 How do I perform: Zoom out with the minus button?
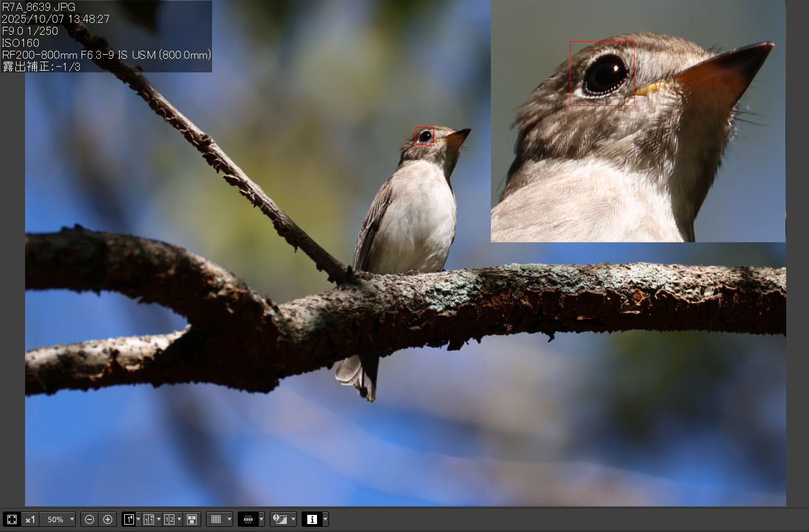click(x=90, y=519)
